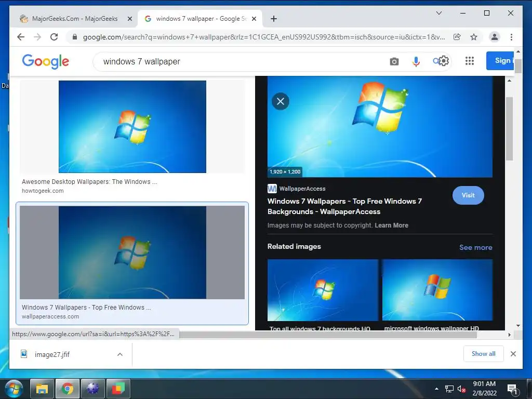Click Show all downloads

coord(484,354)
